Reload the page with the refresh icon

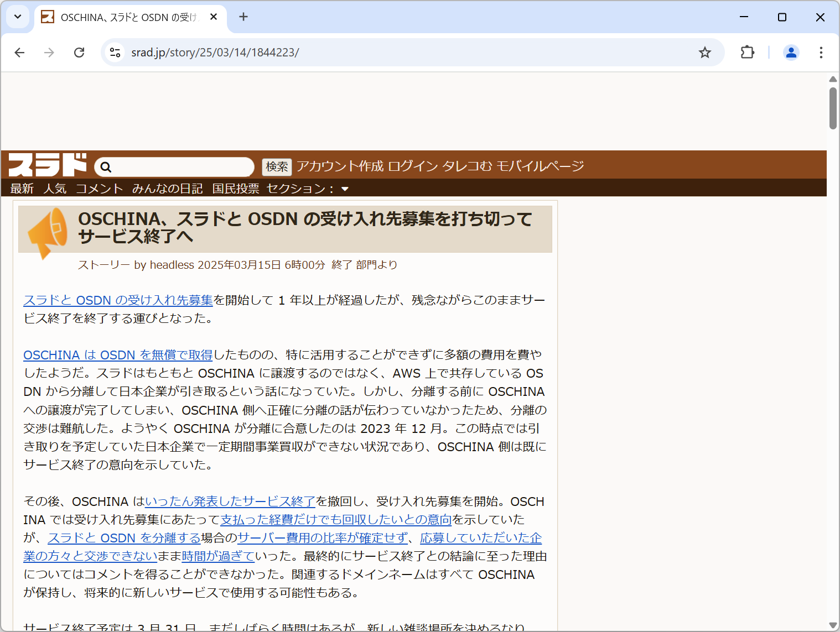tap(79, 53)
